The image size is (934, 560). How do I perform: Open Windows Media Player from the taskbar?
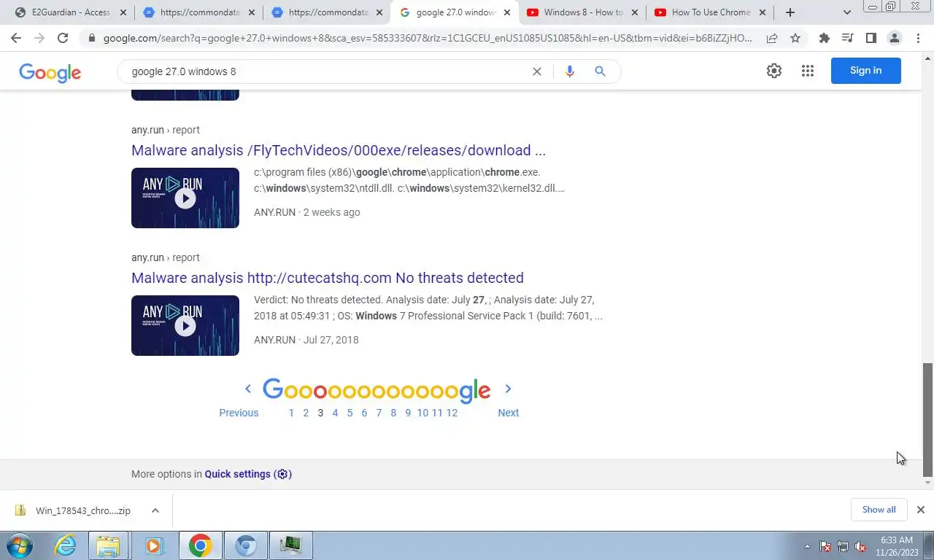154,545
